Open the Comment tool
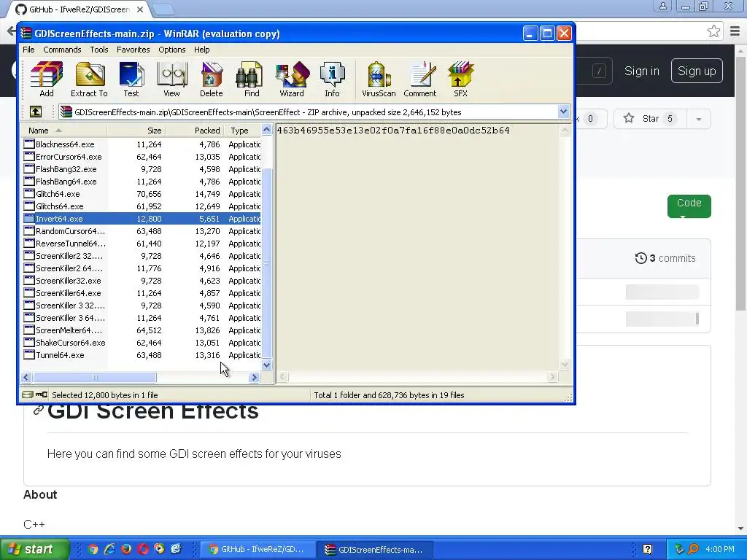 coord(420,79)
